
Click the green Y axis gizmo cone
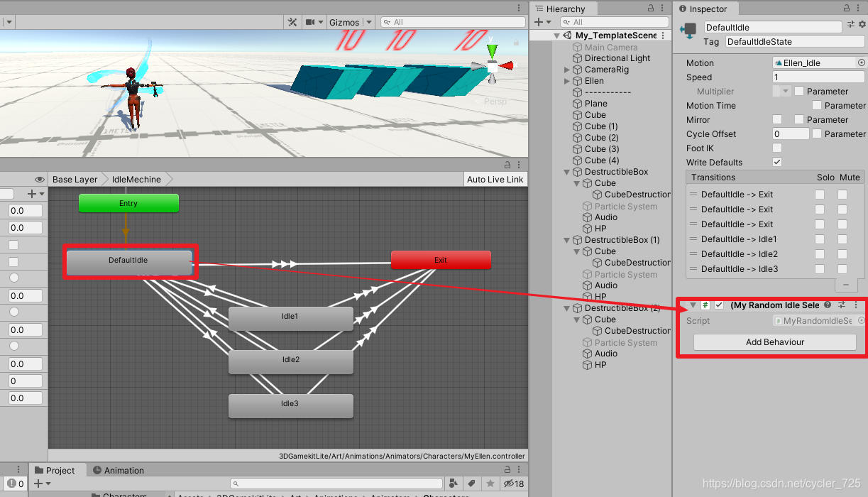(492, 51)
